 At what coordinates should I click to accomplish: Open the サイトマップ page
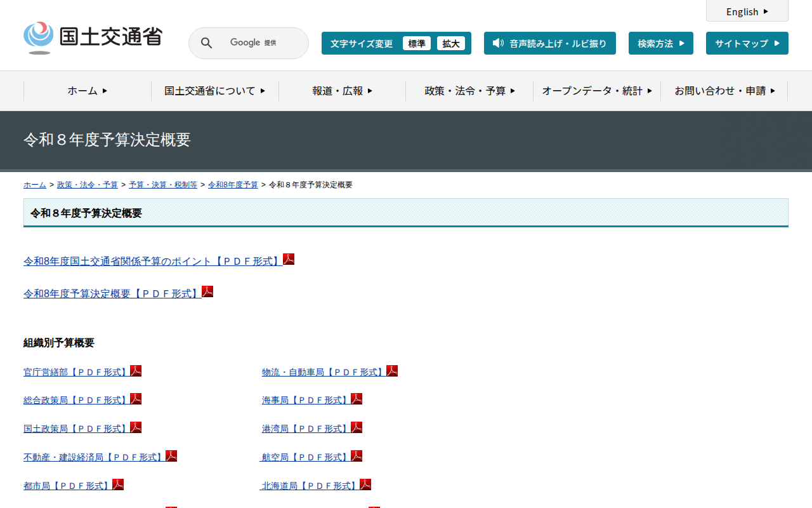pyautogui.click(x=747, y=43)
